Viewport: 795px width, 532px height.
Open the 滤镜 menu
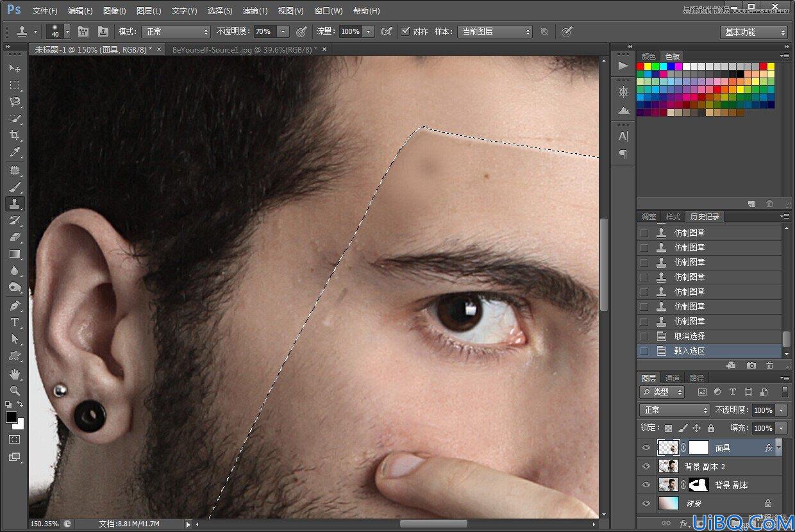click(255, 11)
